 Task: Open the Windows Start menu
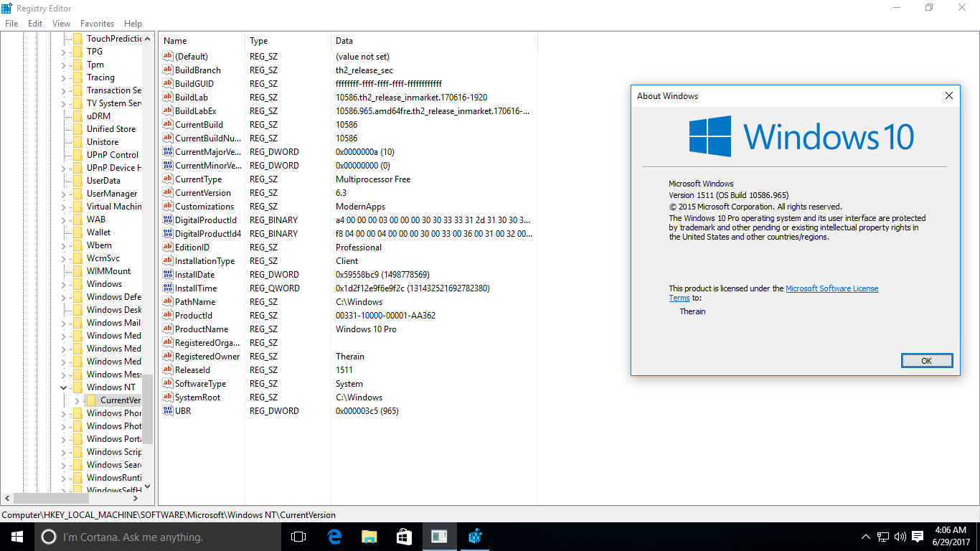point(17,537)
